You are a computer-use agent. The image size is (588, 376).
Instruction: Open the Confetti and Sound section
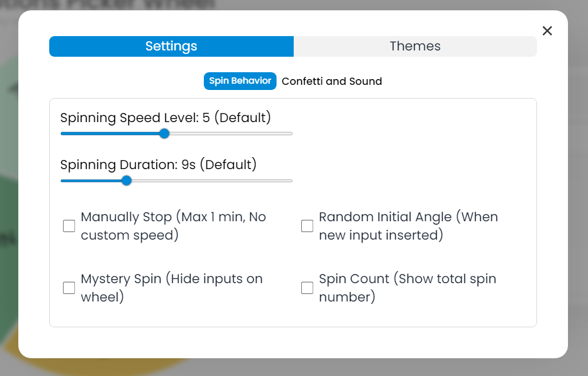332,81
